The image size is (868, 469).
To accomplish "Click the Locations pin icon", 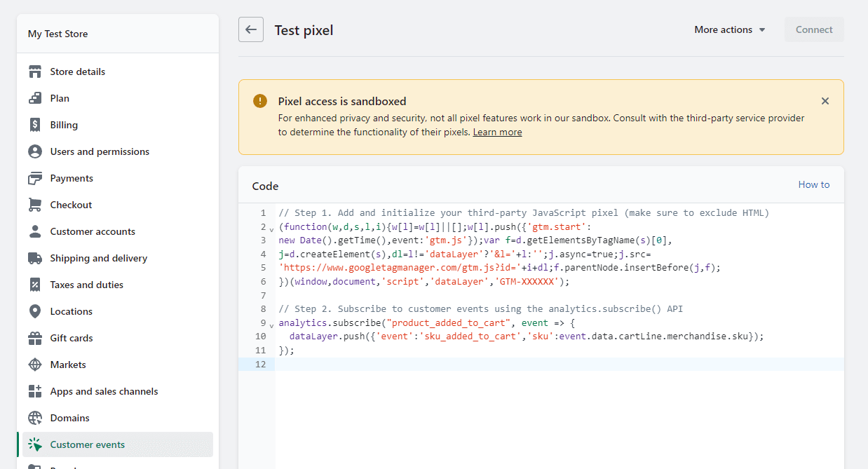I will tap(35, 311).
